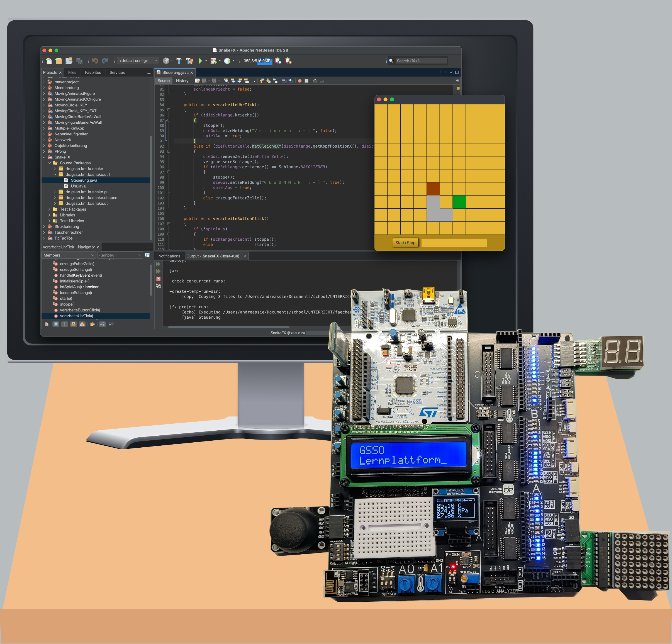Toggle Show Fields filter in Navigator
The height and width of the screenshot is (644, 672).
[56, 324]
